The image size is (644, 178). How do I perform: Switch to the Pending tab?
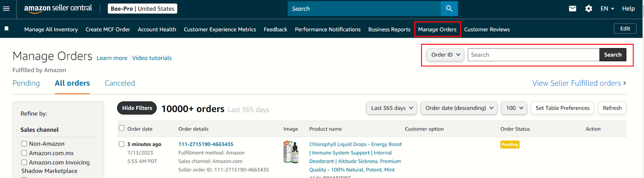26,83
